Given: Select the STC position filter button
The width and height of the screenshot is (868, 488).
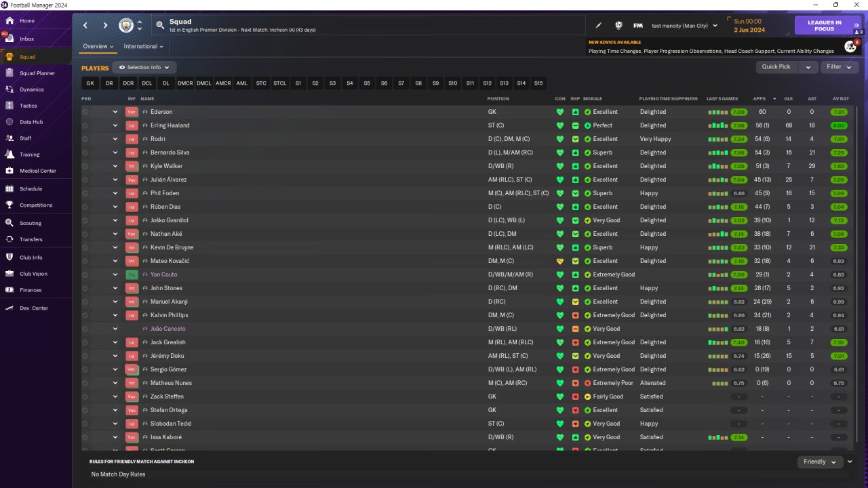Looking at the screenshot, I should point(261,83).
